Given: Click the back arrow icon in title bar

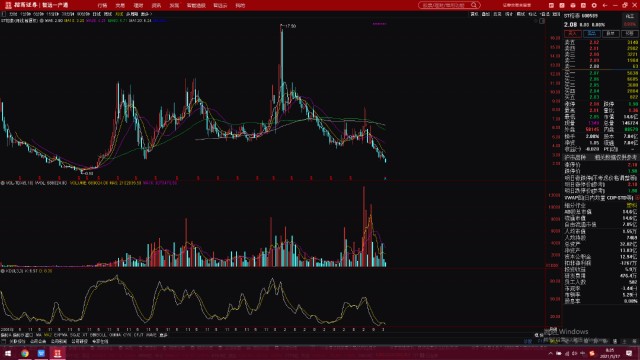Looking at the screenshot, I should (605, 5).
